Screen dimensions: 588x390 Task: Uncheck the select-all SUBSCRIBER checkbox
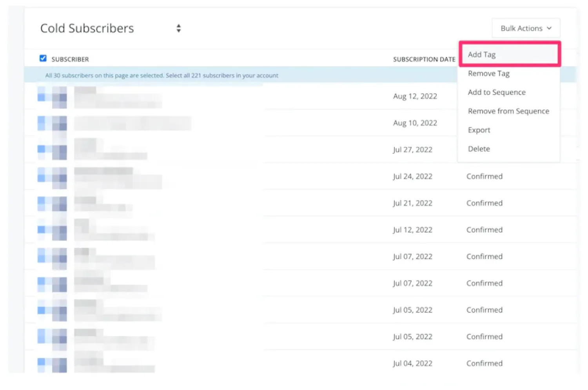click(43, 58)
